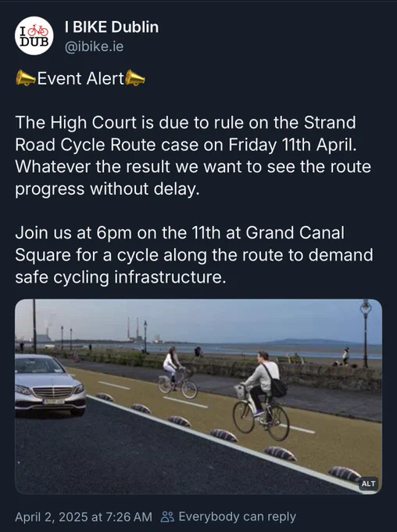Open the April 2, 2025 timestamp link
The width and height of the screenshot is (397, 532).
[84, 516]
